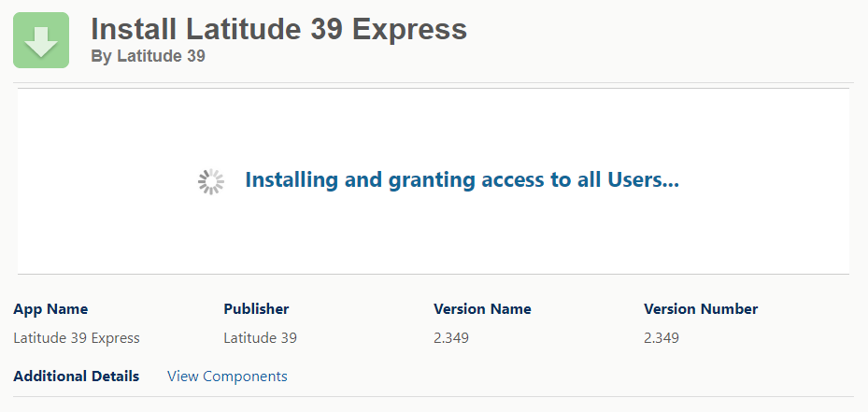868x412 pixels.
Task: Click the Additional Details label
Action: [x=77, y=376]
